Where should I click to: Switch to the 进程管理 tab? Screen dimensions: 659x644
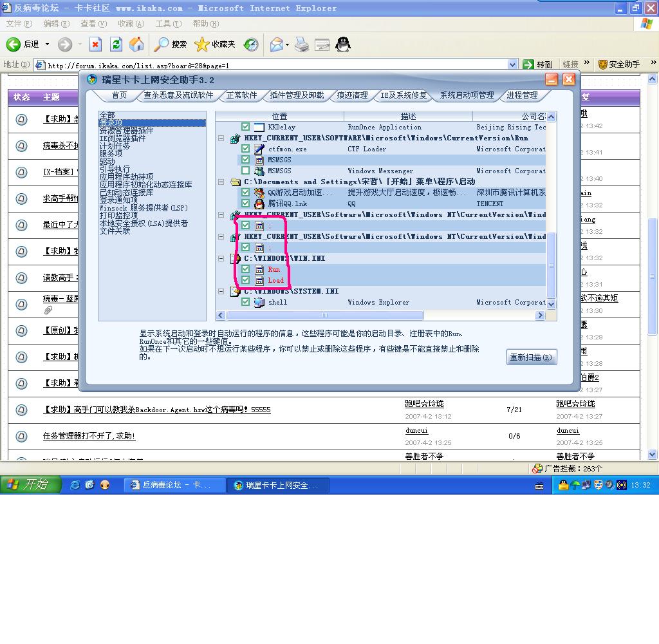click(x=522, y=95)
